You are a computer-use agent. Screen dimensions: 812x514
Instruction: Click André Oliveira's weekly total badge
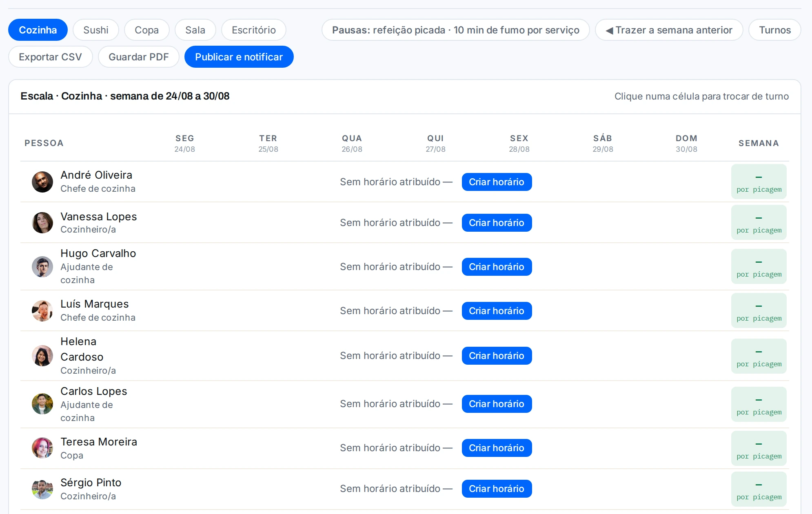(759, 182)
